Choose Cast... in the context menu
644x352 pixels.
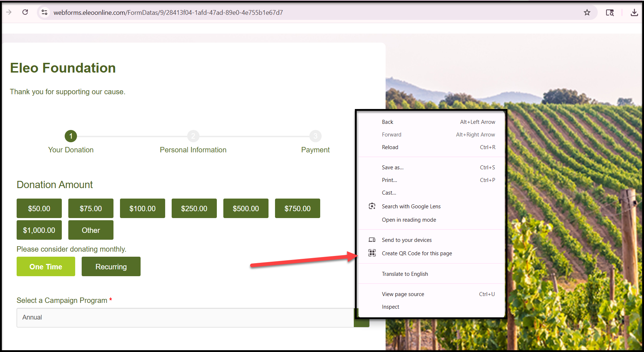coord(432,193)
